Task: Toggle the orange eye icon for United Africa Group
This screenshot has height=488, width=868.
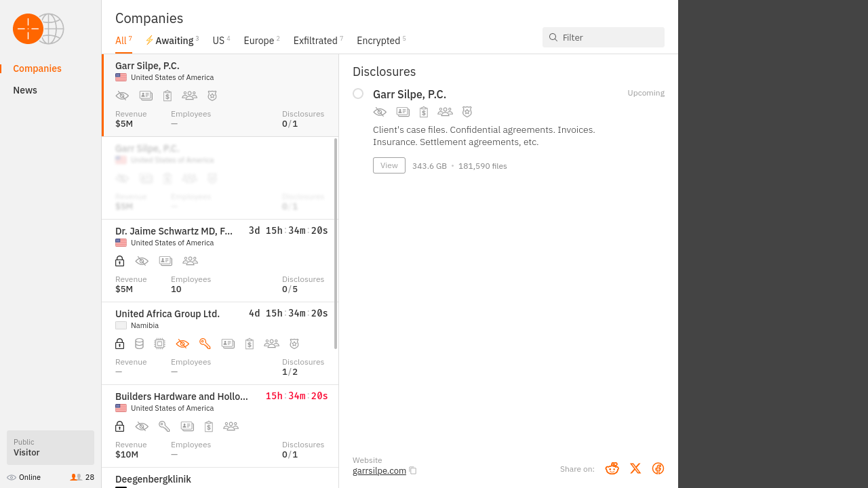Action: [182, 344]
